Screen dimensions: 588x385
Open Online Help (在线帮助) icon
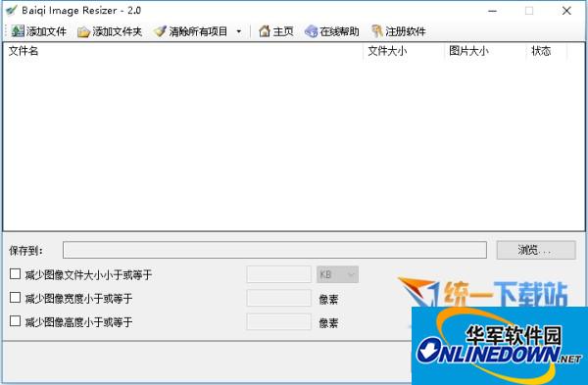[311, 31]
